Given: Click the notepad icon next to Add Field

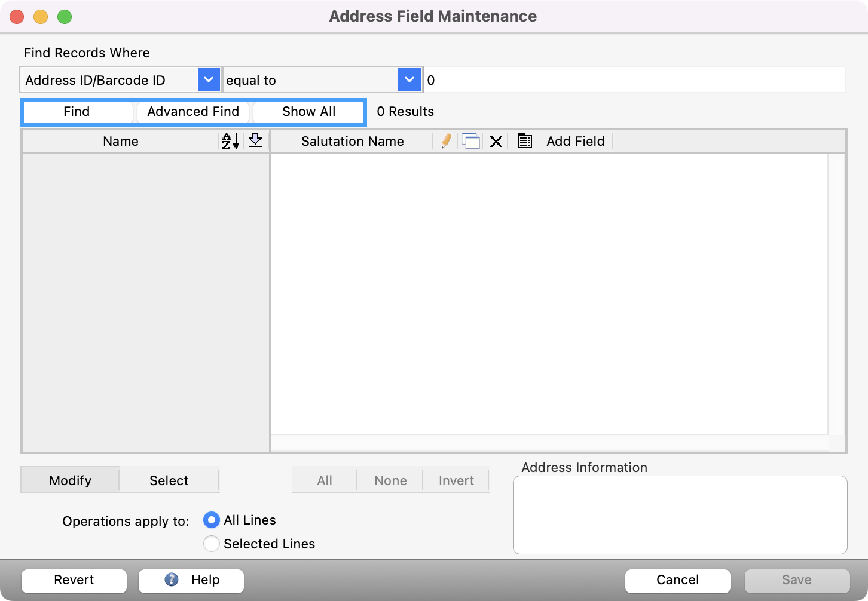Looking at the screenshot, I should tap(524, 141).
